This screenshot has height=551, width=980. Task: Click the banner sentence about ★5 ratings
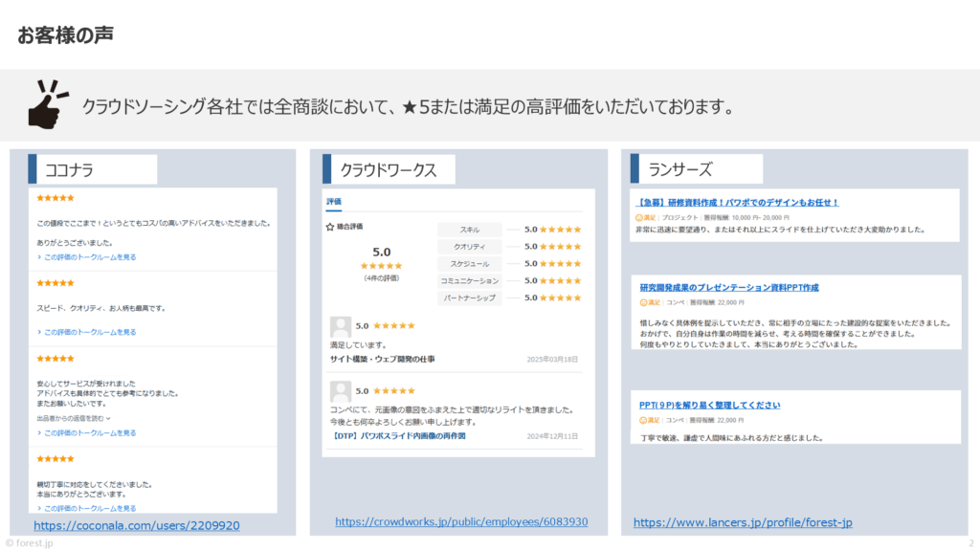411,107
